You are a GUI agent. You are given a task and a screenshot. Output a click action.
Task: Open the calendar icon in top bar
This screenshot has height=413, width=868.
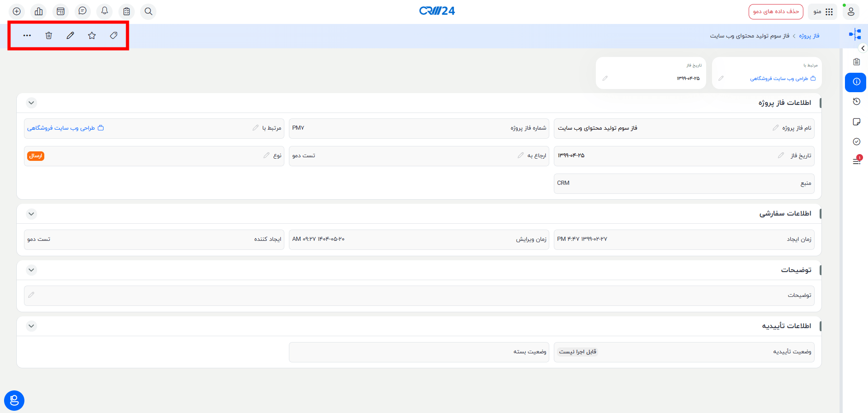(61, 11)
